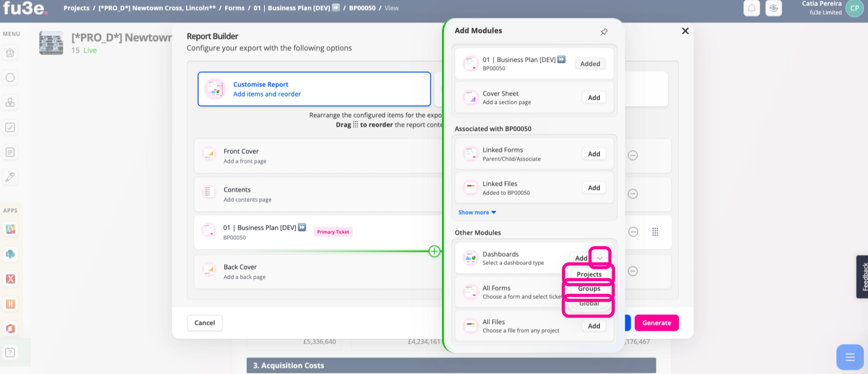
Task: Open the stacked shapes icon in menu
Action: click(10, 103)
